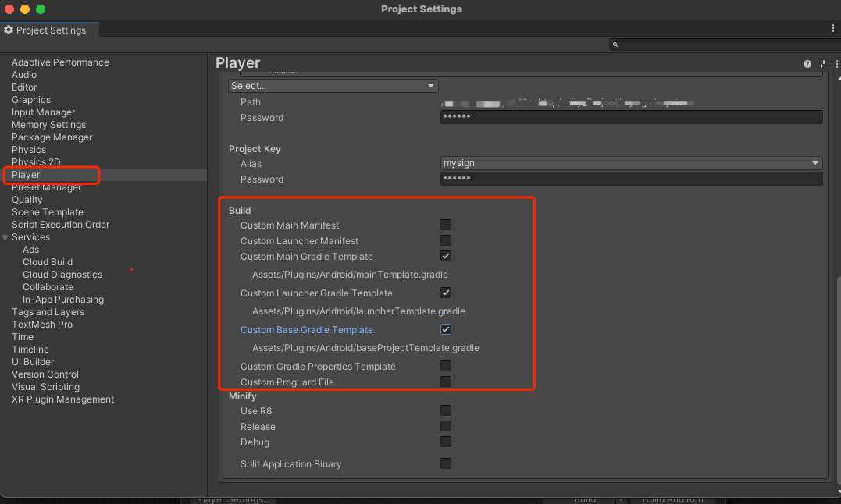Enable the Use R8 checkbox
Screen dimensions: 841x504
pyautogui.click(x=446, y=411)
